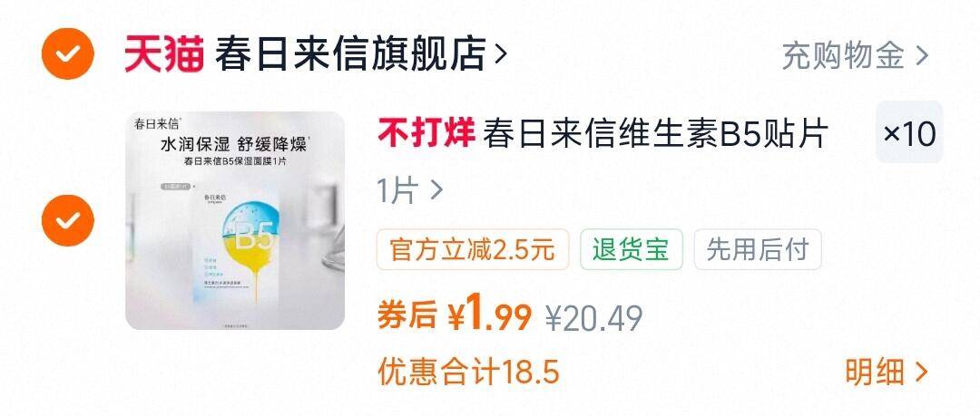This screenshot has height=416, width=980.
Task: Change the ×10 quantity selector
Action: pos(908,132)
